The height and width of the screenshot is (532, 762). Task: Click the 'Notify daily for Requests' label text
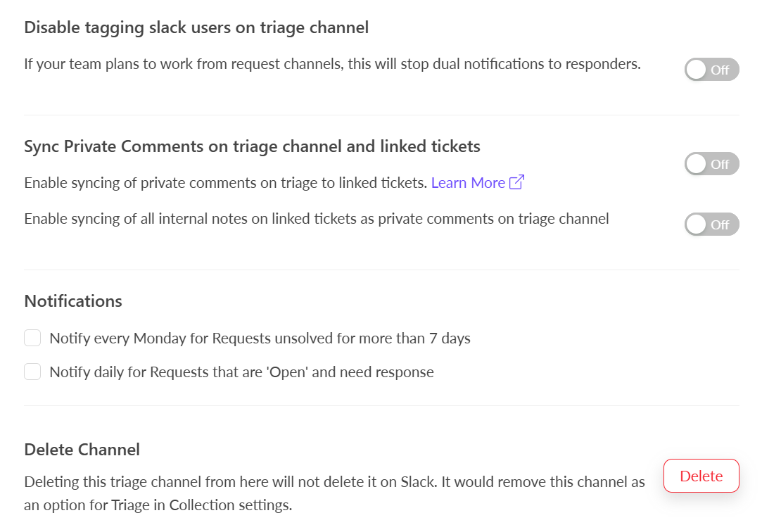pyautogui.click(x=241, y=372)
